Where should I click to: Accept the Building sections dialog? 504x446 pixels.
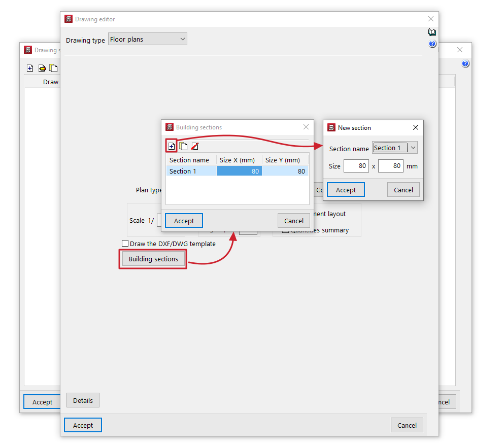[x=184, y=221]
